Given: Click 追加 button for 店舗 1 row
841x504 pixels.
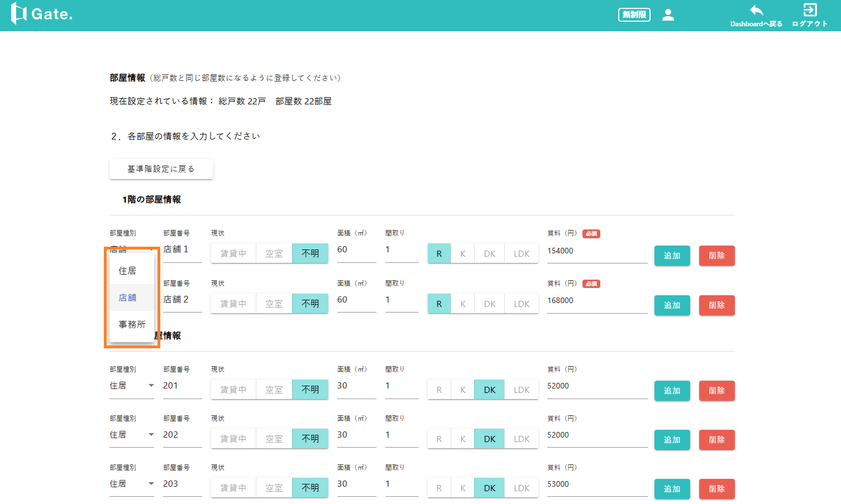Looking at the screenshot, I should 672,256.
